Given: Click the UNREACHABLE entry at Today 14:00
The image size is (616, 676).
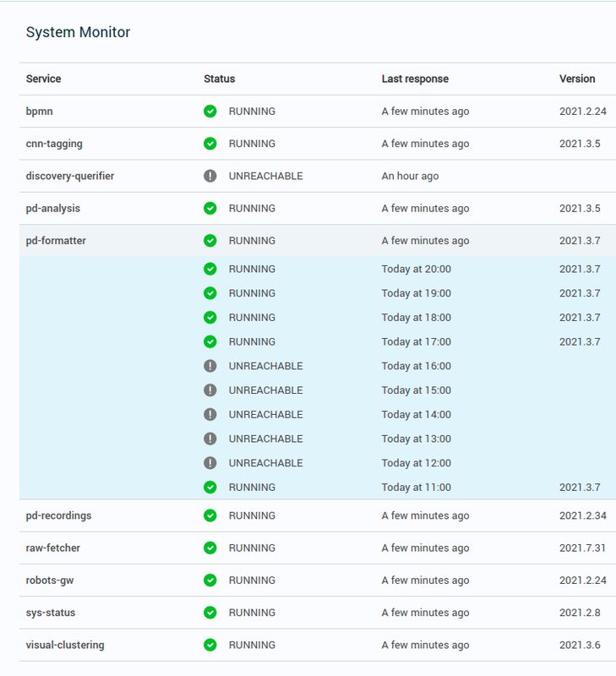Looking at the screenshot, I should pyautogui.click(x=265, y=415).
